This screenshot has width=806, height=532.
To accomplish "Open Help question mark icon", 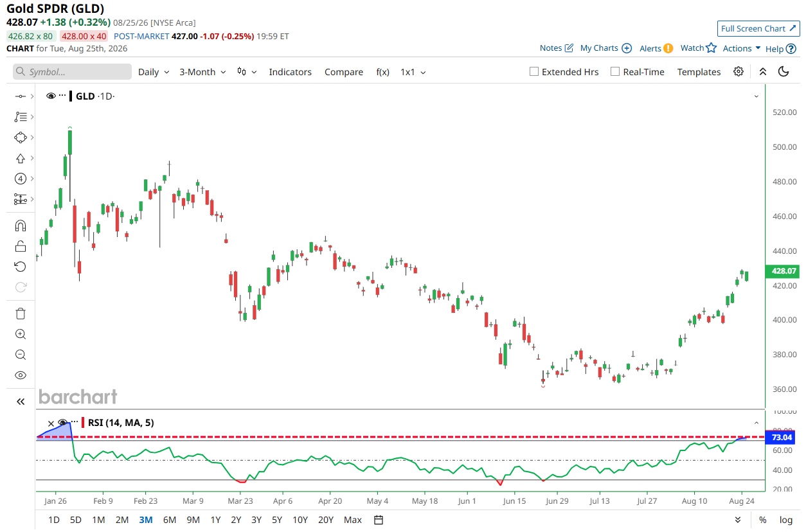I will coord(792,48).
